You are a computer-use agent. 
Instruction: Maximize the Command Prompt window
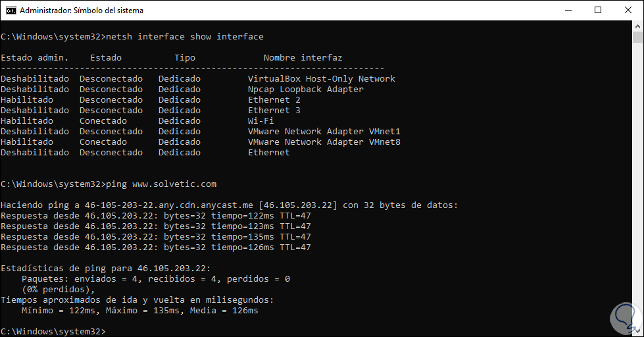tap(598, 11)
